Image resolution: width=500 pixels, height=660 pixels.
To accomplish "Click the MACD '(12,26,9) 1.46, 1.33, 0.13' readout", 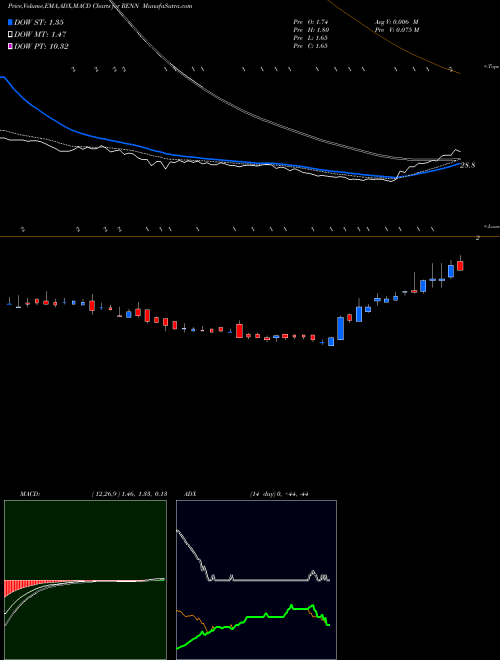I will pyautogui.click(x=129, y=494).
